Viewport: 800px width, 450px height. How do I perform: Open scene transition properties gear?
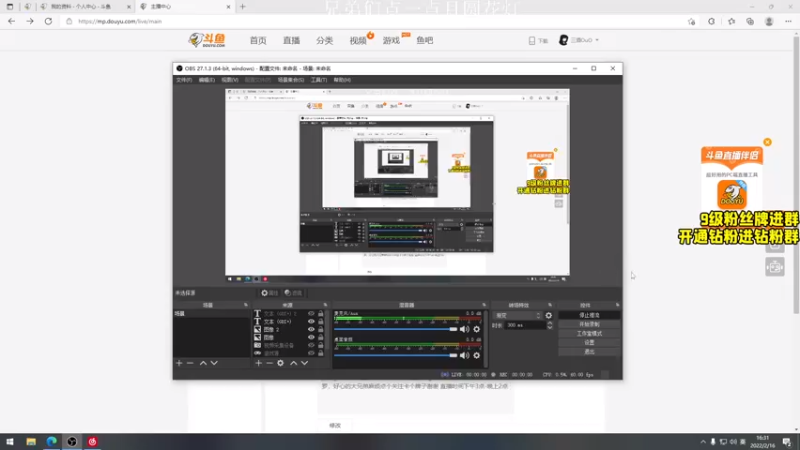coord(548,315)
